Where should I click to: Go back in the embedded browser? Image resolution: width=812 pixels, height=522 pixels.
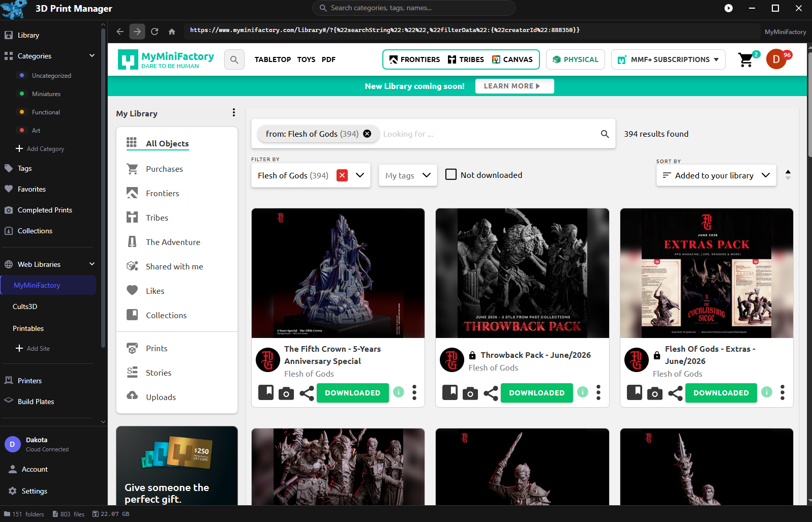click(x=120, y=32)
